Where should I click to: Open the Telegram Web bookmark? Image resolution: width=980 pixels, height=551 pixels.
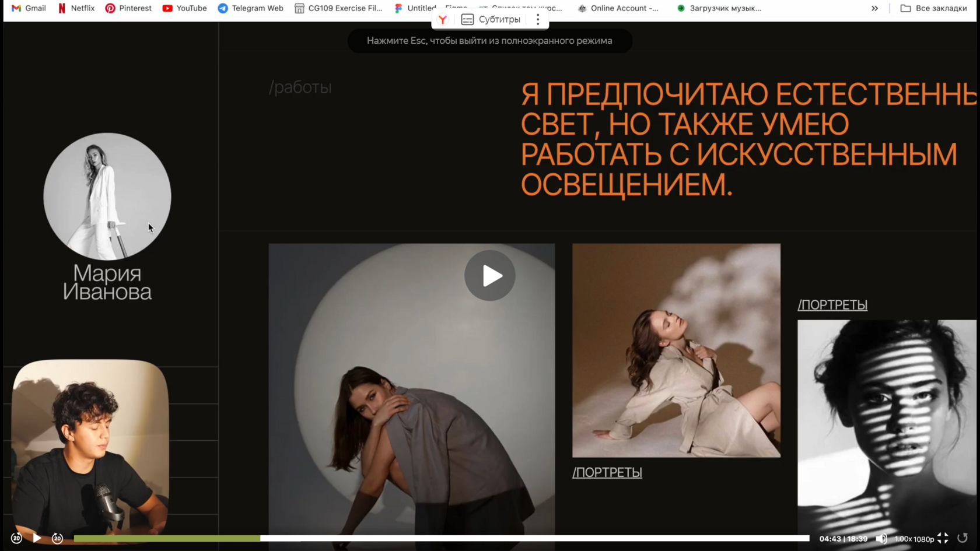[251, 8]
